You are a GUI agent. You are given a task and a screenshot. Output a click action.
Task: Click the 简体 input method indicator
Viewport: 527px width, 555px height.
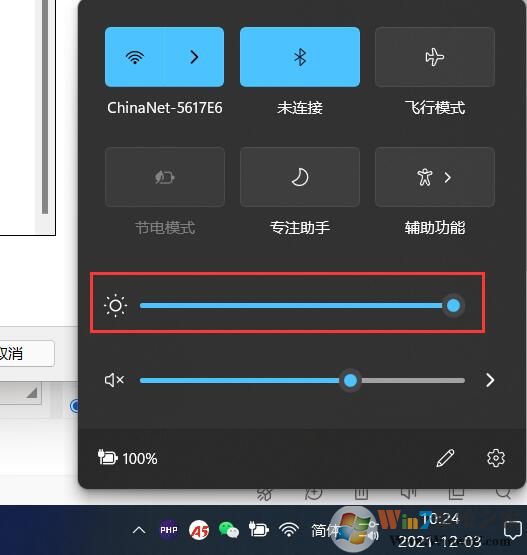(325, 530)
